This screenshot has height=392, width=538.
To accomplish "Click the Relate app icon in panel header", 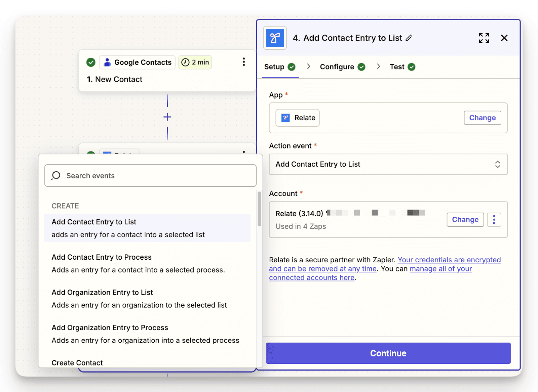I will [275, 38].
